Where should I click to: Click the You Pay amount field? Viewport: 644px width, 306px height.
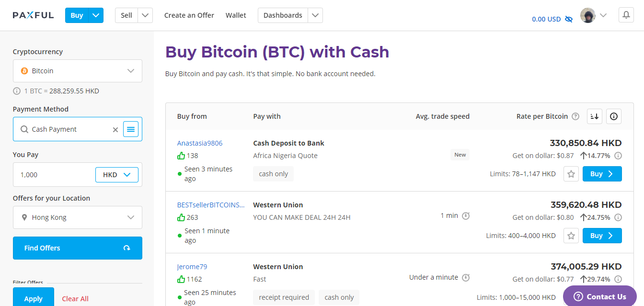click(53, 175)
